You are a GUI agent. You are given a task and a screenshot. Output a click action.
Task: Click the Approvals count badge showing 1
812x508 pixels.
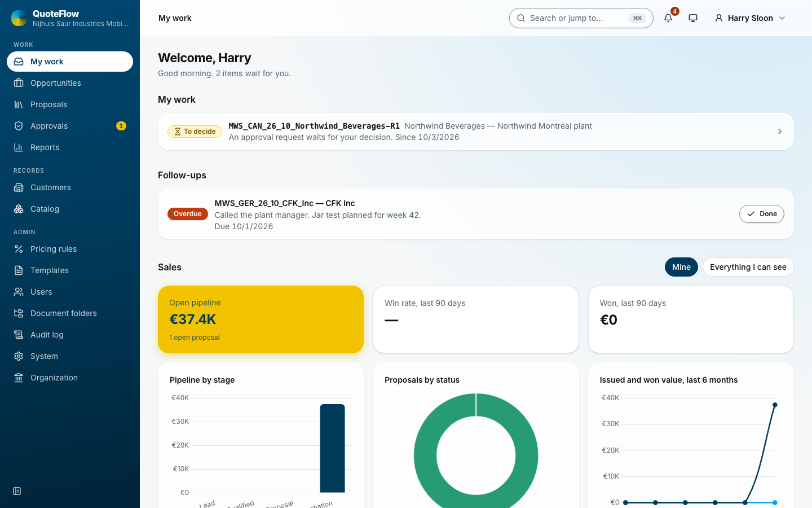click(x=121, y=126)
